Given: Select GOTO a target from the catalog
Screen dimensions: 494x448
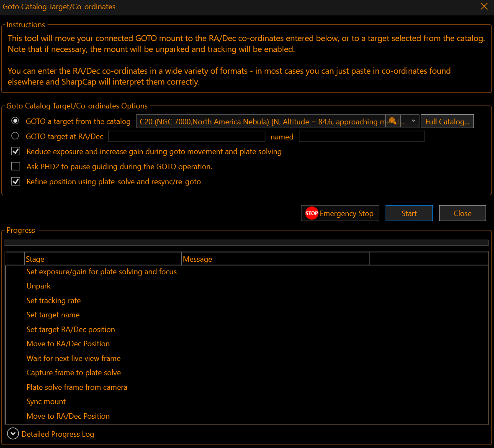Looking at the screenshot, I should (15, 121).
